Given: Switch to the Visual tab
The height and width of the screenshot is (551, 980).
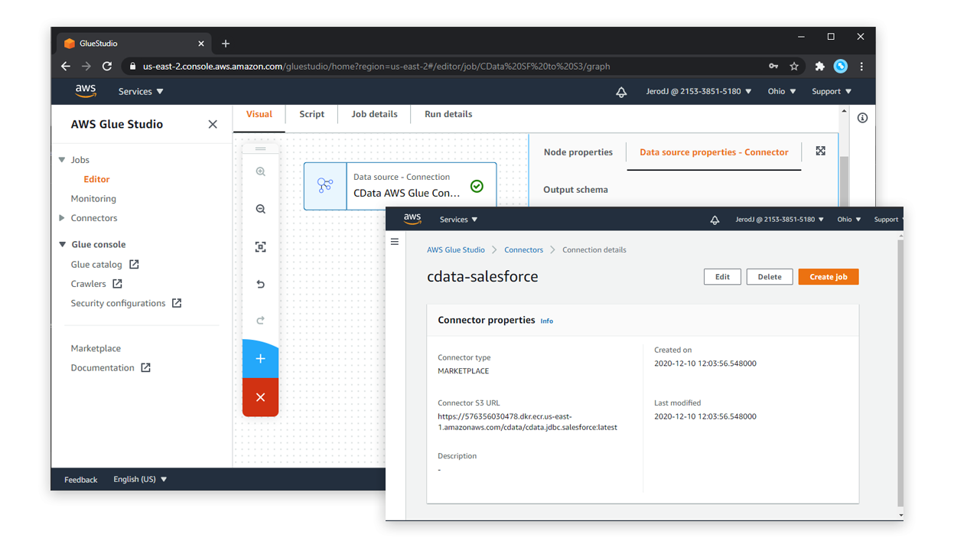Looking at the screenshot, I should click(259, 114).
